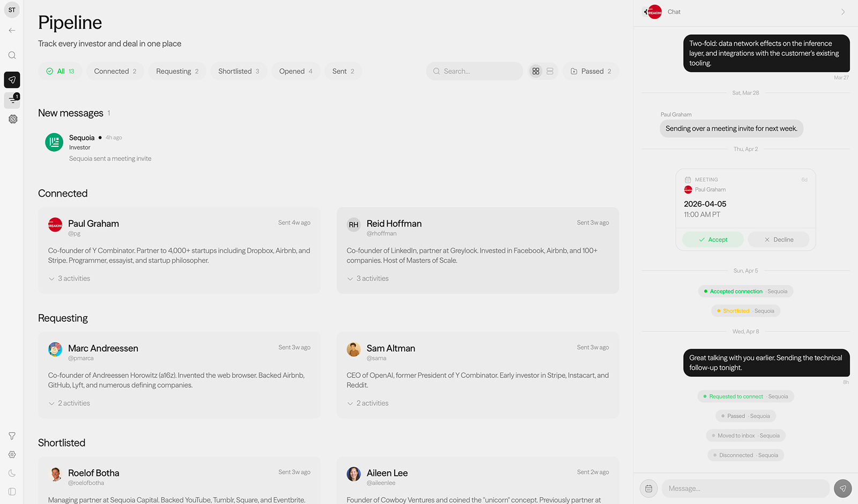Click Reid Hoffman's RH initials avatar
Image resolution: width=858 pixels, height=504 pixels.
click(354, 225)
